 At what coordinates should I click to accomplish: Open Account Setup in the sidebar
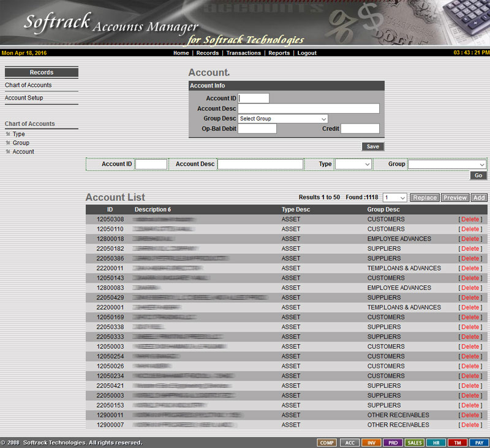24,98
